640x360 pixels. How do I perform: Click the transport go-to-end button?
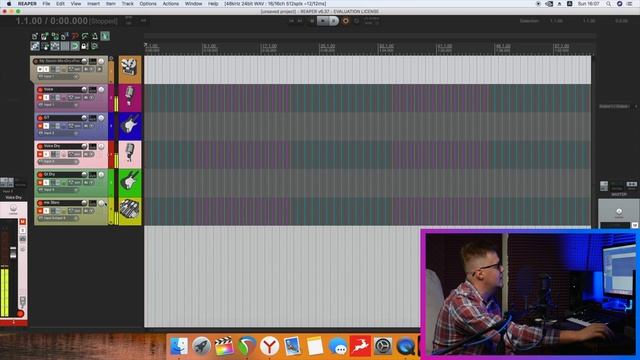pos(300,21)
